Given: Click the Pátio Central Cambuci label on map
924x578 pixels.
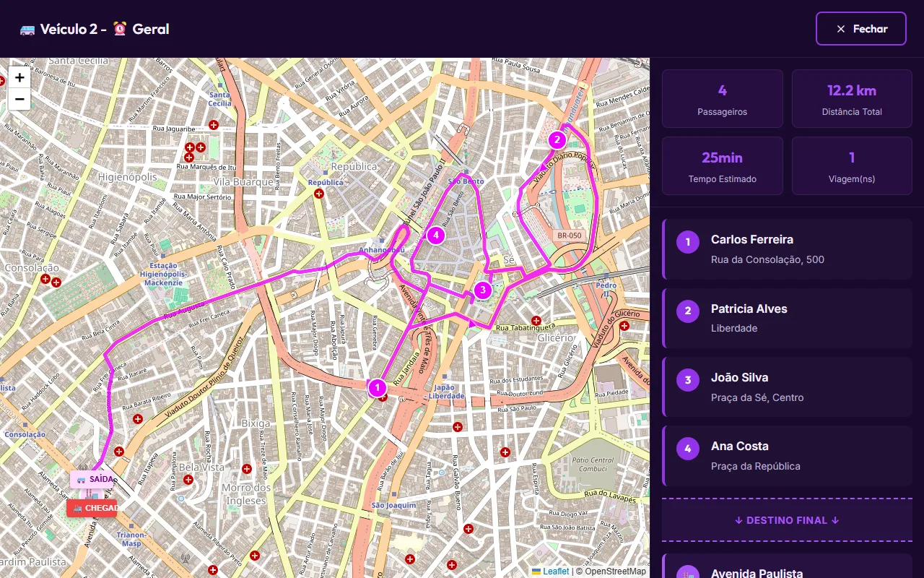Looking at the screenshot, I should pos(593,465).
